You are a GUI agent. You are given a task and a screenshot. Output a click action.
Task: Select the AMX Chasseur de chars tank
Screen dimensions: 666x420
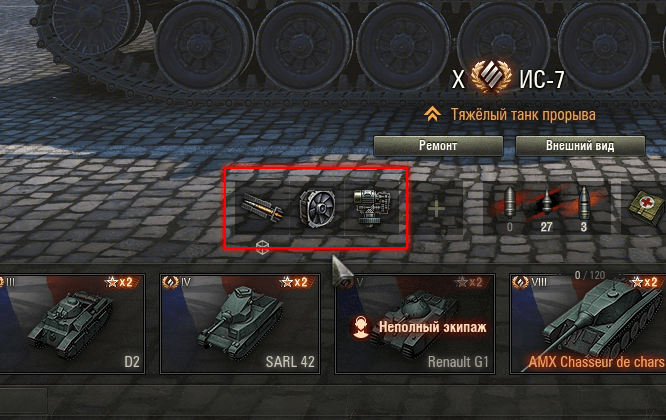click(588, 324)
